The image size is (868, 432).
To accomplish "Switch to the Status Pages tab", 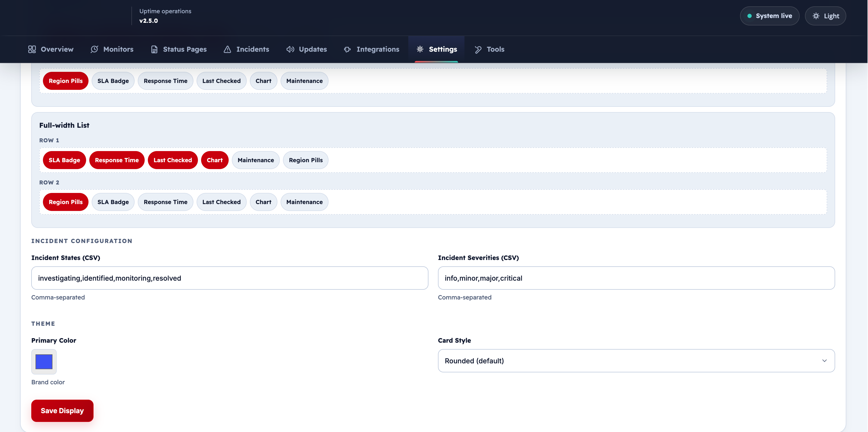I will pyautogui.click(x=179, y=49).
